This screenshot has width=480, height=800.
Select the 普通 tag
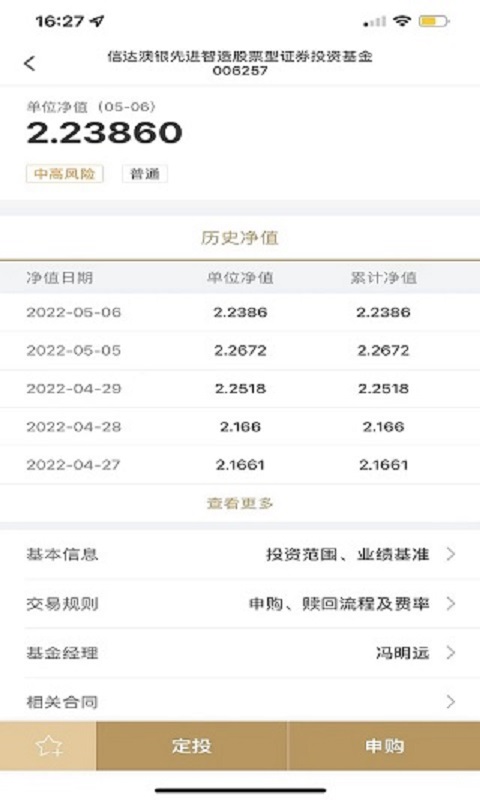pos(145,174)
